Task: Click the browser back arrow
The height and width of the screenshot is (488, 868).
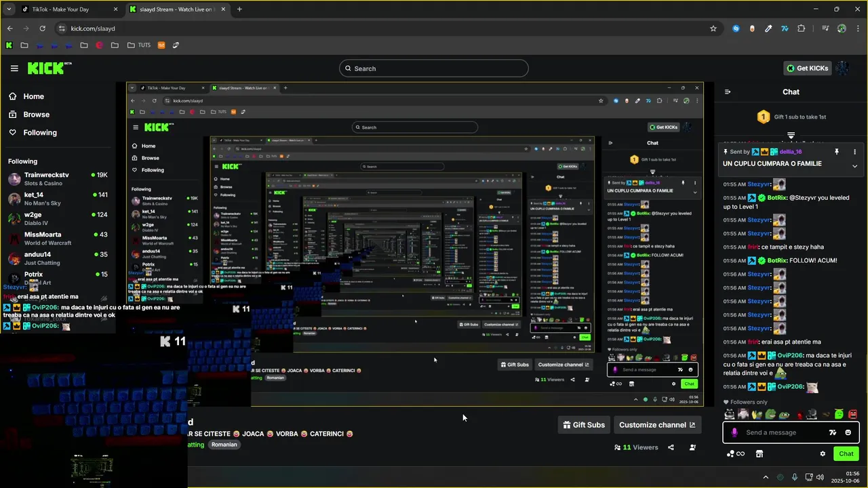Action: coord(9,28)
